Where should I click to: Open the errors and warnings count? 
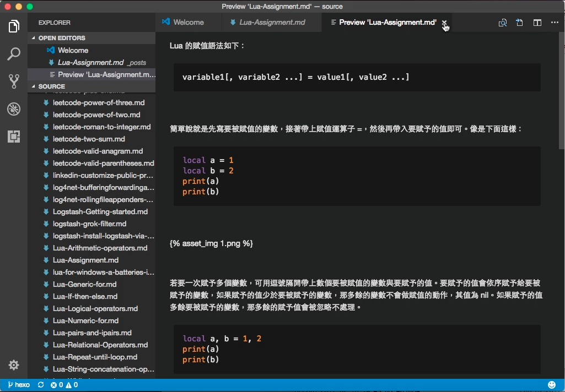coord(64,385)
